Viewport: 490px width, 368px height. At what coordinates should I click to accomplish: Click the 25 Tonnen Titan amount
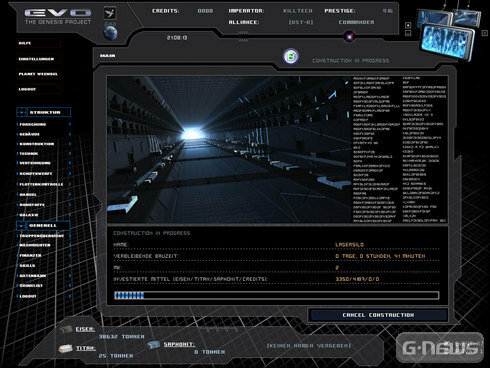pos(116,356)
